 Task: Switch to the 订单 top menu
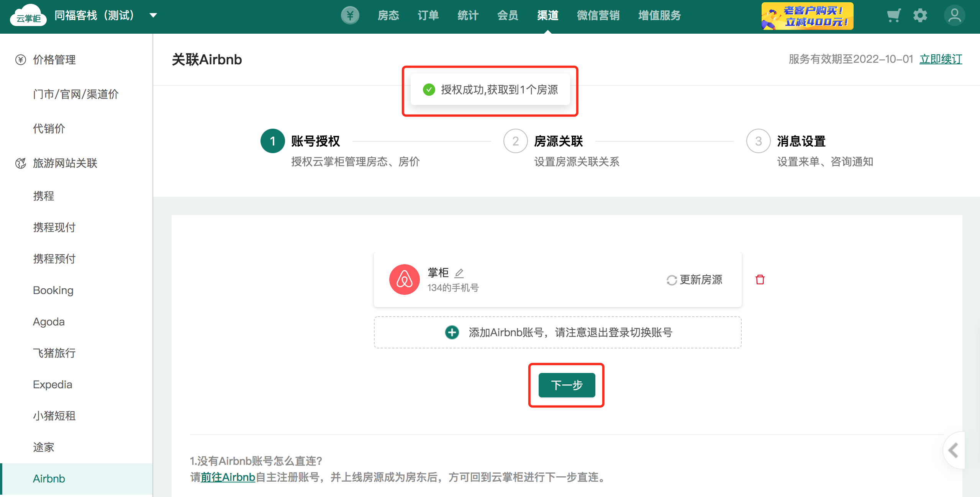click(428, 16)
